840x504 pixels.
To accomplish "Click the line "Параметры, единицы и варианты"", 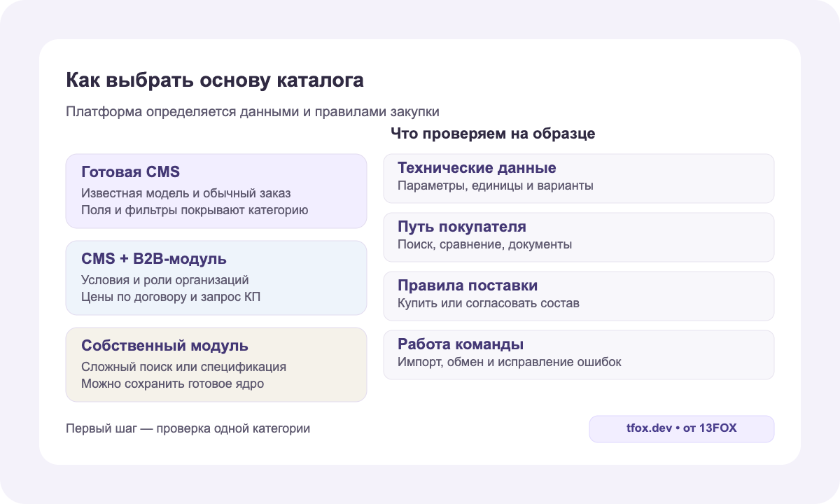I will click(496, 186).
